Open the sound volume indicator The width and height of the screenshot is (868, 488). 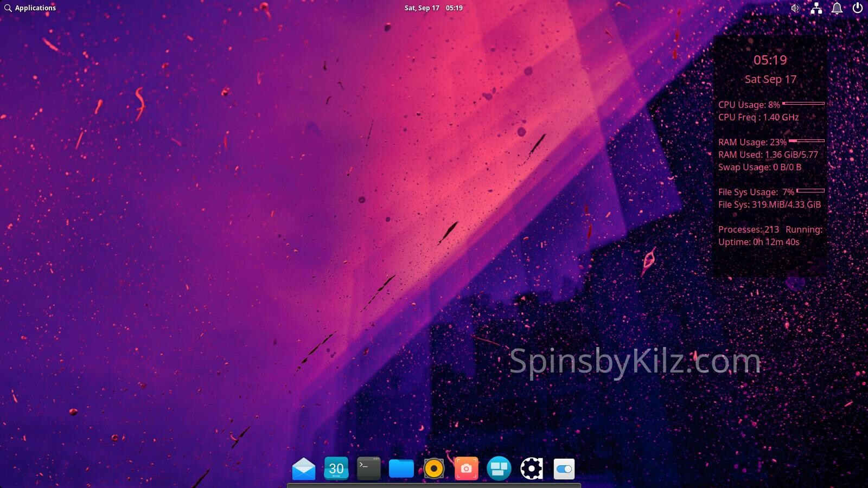[795, 8]
